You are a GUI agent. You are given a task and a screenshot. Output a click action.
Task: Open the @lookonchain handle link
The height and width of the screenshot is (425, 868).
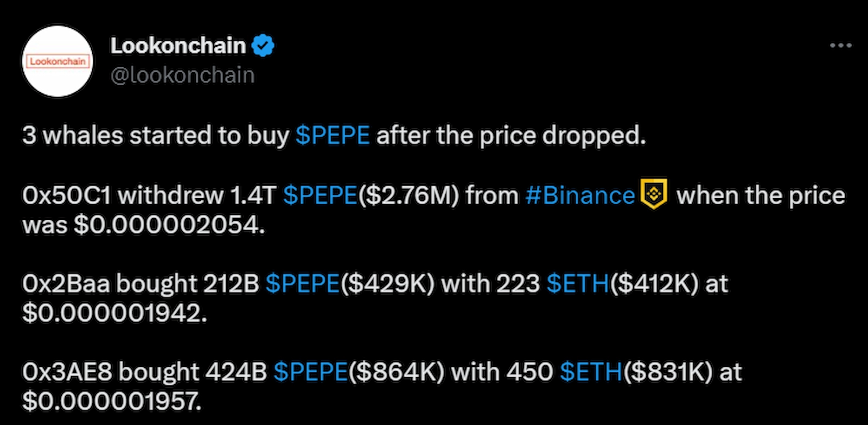point(182,75)
